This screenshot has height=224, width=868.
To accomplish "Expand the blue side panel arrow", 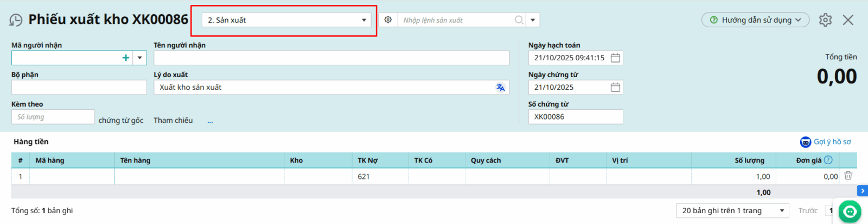I will [862, 191].
